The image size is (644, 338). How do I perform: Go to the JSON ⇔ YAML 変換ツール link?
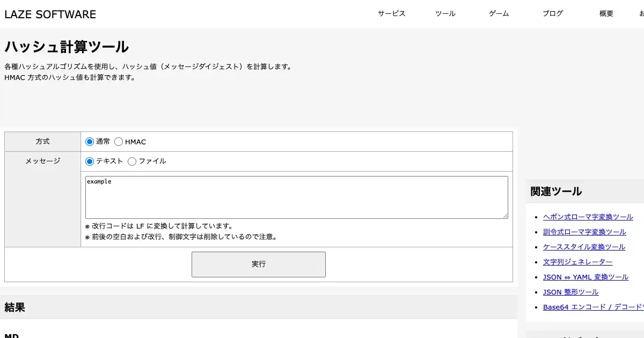pos(586,277)
